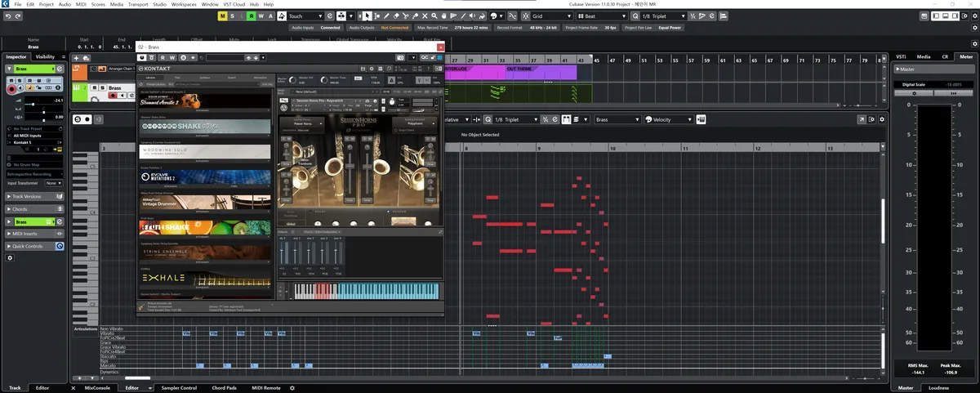This screenshot has width=980, height=393.
Task: Open the Power Horns preset dropdown
Action: (303, 123)
